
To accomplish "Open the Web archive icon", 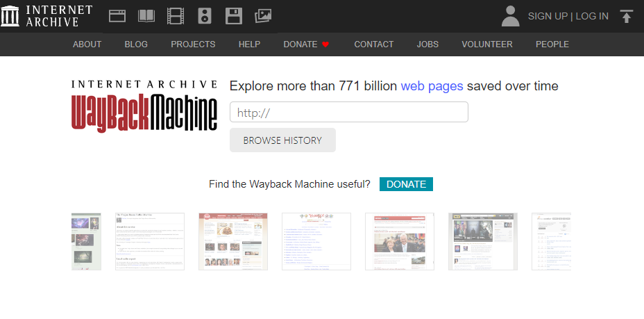I will coord(117,16).
